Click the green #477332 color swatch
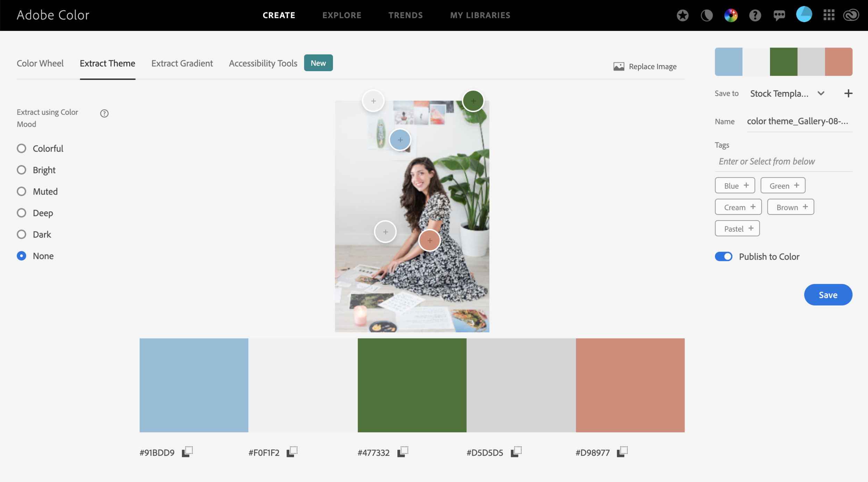This screenshot has height=482, width=868. tap(412, 385)
